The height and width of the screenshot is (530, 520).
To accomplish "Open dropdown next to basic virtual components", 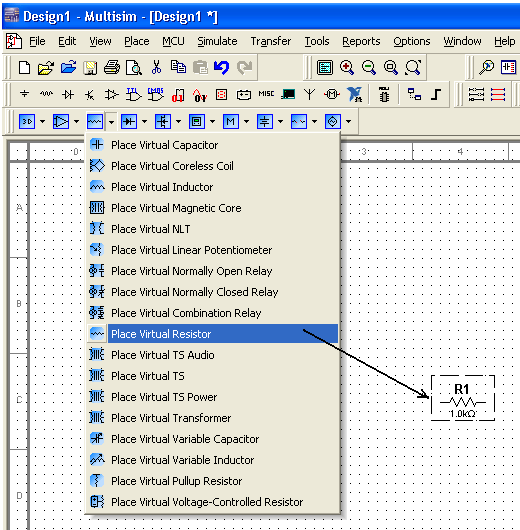I will pos(111,121).
